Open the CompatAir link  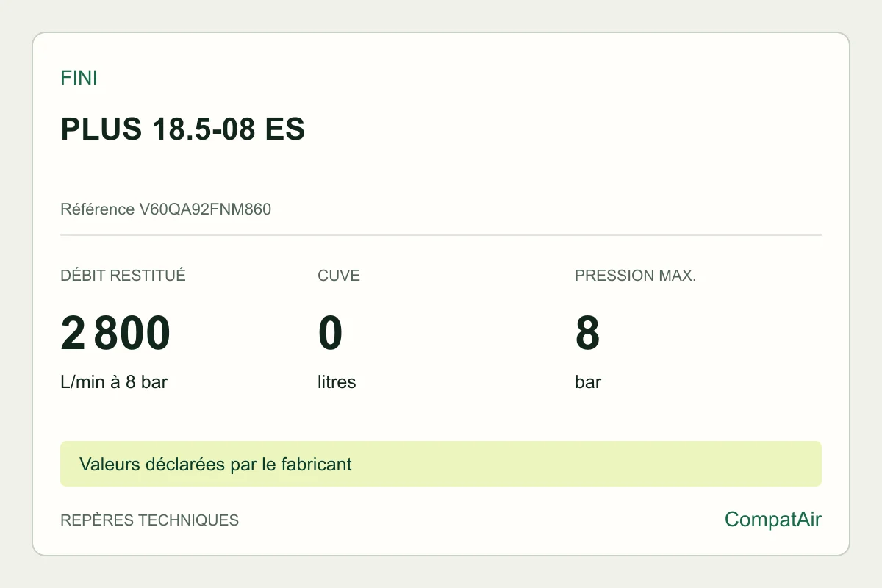[773, 520]
